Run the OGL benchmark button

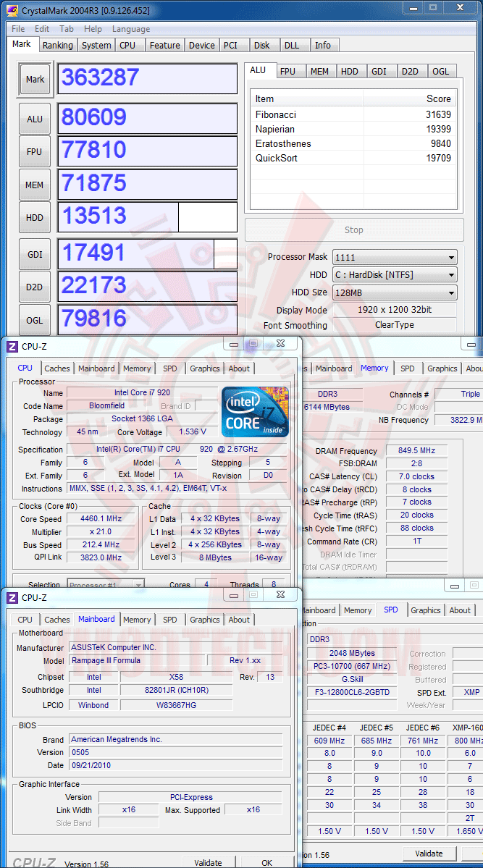click(x=34, y=321)
